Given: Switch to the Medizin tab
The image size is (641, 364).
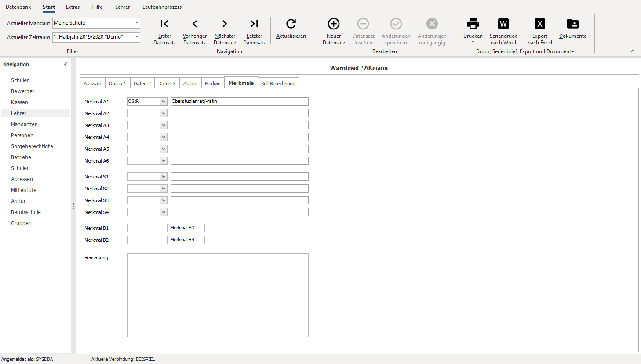Looking at the screenshot, I should point(213,84).
